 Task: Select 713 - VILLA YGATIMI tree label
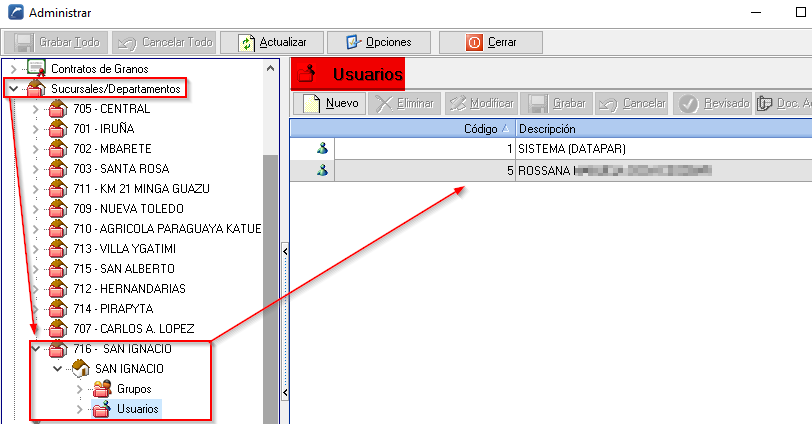tap(124, 248)
